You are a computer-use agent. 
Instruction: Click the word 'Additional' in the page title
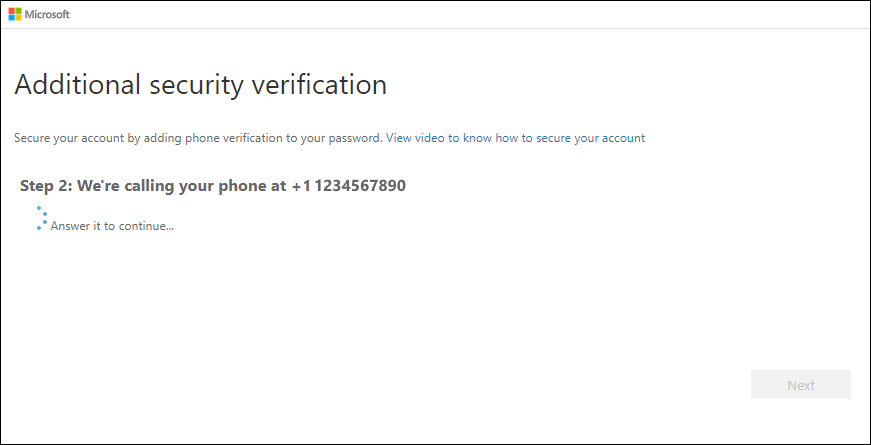(70, 85)
